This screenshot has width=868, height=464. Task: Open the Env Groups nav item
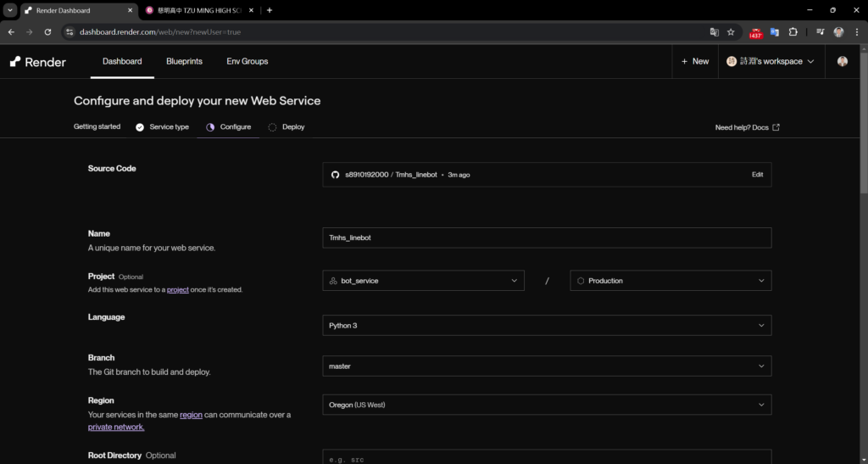(x=248, y=61)
